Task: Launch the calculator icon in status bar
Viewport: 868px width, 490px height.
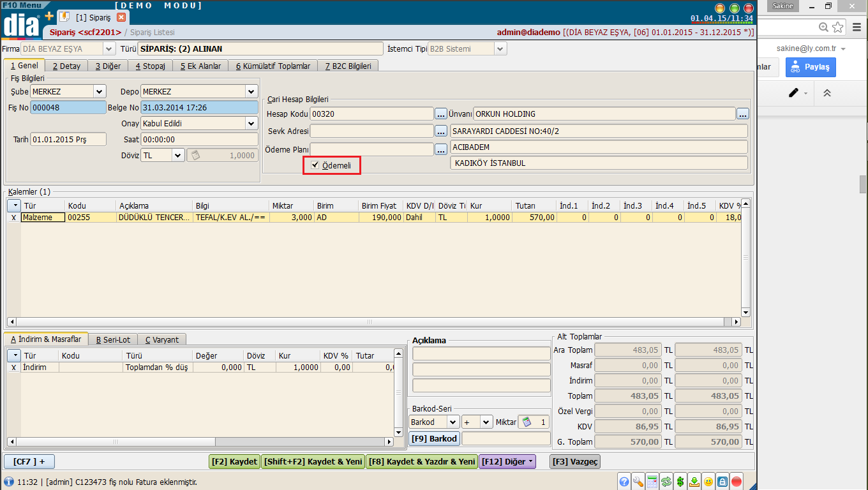Action: 652,482
